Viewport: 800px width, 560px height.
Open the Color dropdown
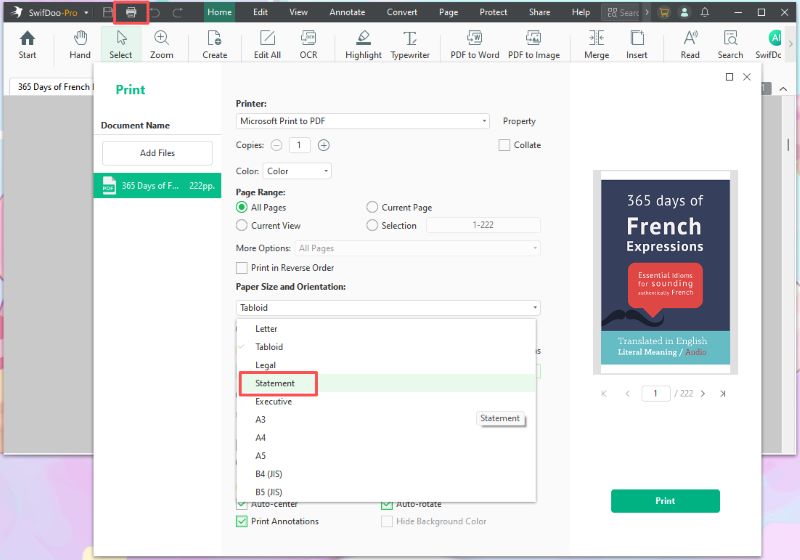[x=297, y=171]
